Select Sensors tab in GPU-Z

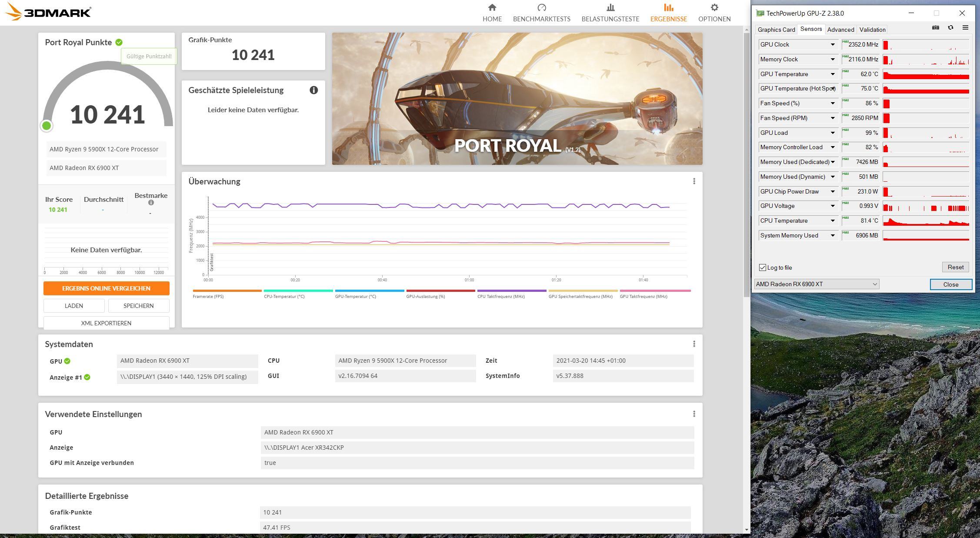point(811,29)
